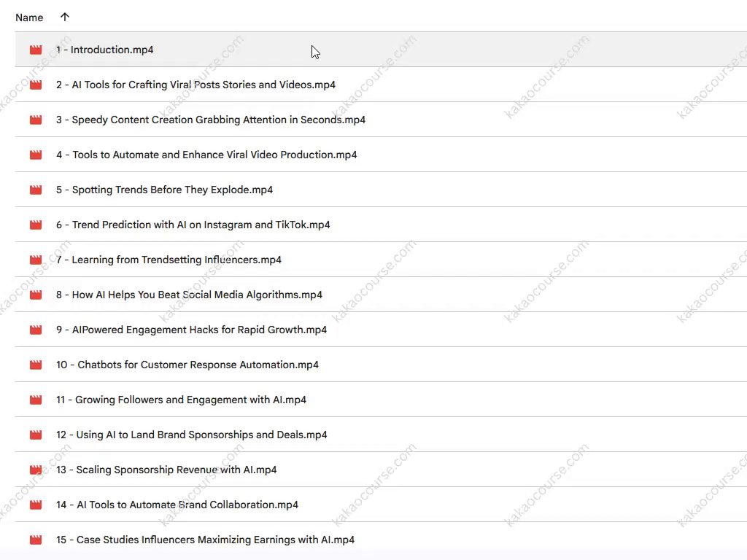Select Chatbots for Customer Response Automation file

click(187, 365)
